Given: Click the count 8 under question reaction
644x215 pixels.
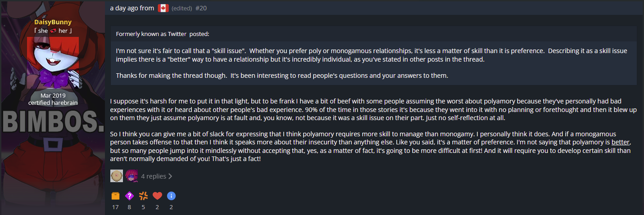Looking at the screenshot, I should [x=129, y=207].
